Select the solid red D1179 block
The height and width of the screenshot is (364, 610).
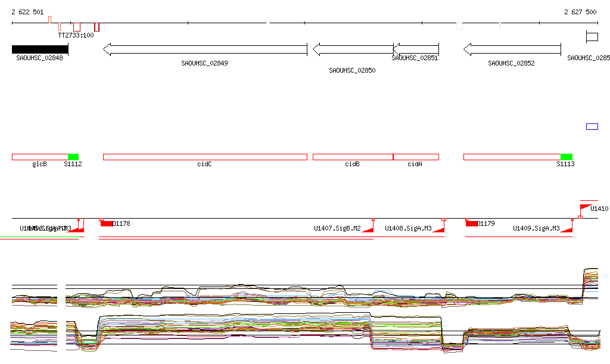pos(472,223)
